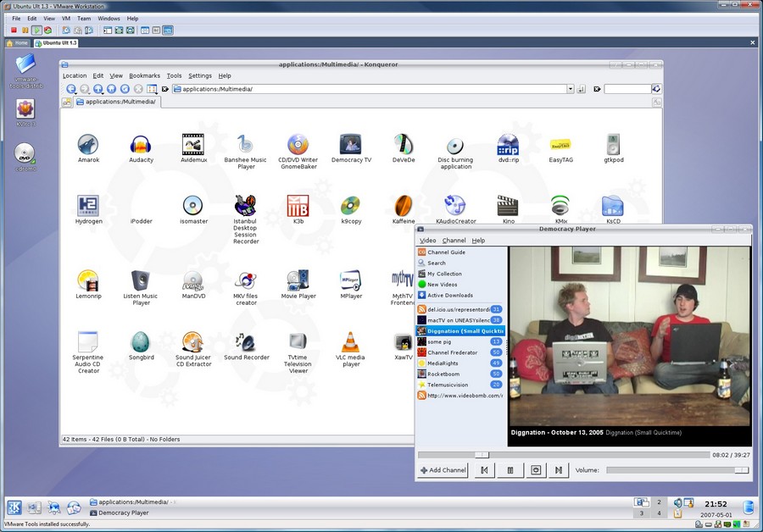Open the ManDVD icon
This screenshot has height=532, width=763.
tap(193, 280)
